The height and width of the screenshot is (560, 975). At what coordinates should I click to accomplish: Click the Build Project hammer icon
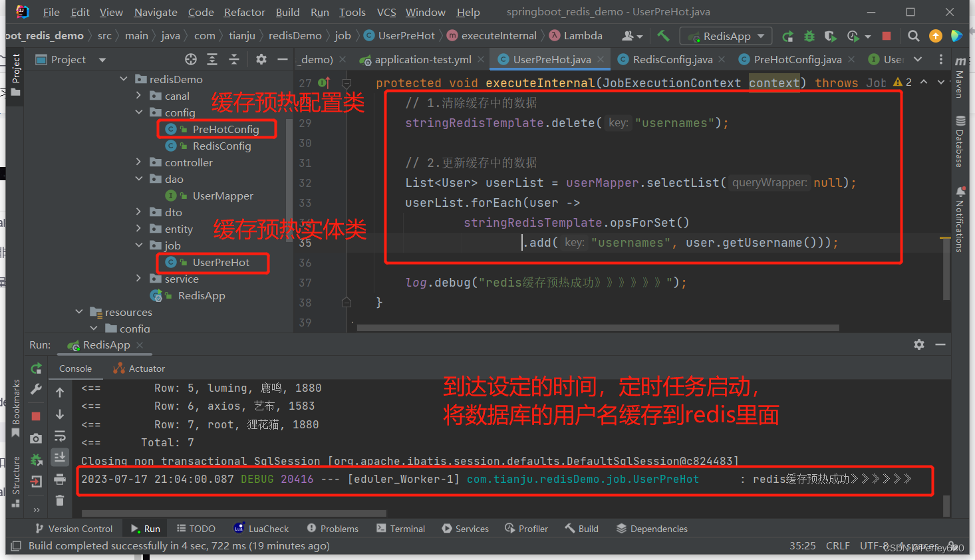(663, 36)
